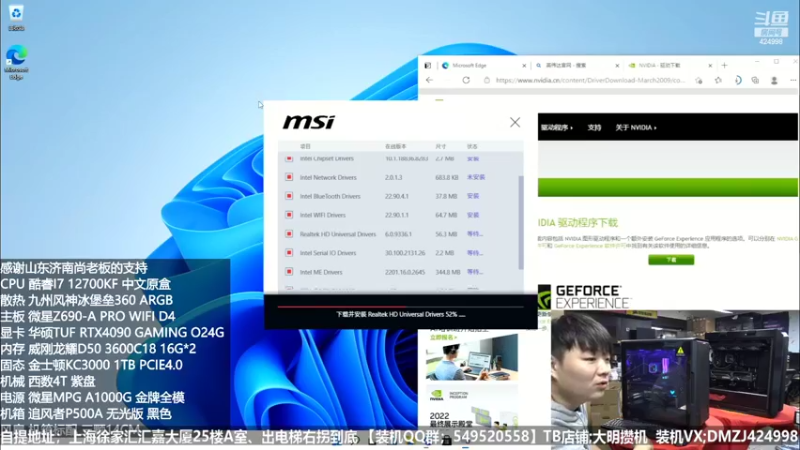Expand the NVIDIA 驱动程序 menu
This screenshot has height=450, width=800.
557,128
